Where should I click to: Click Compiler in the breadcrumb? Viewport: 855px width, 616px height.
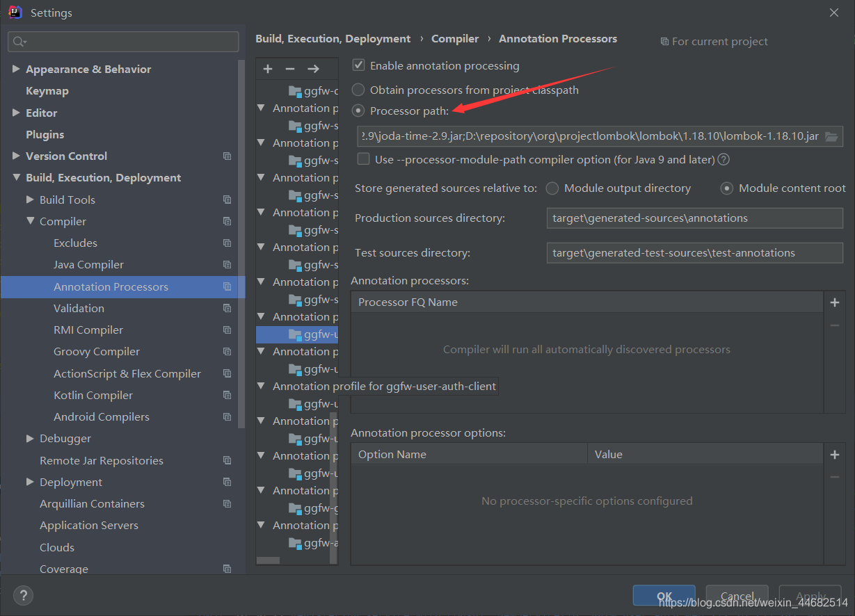pyautogui.click(x=455, y=39)
